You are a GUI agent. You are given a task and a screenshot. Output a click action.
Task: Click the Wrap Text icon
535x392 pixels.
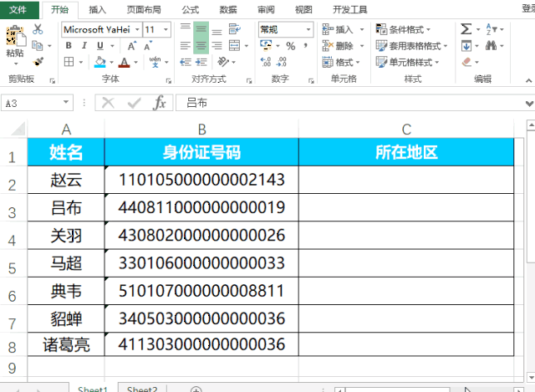click(x=235, y=29)
